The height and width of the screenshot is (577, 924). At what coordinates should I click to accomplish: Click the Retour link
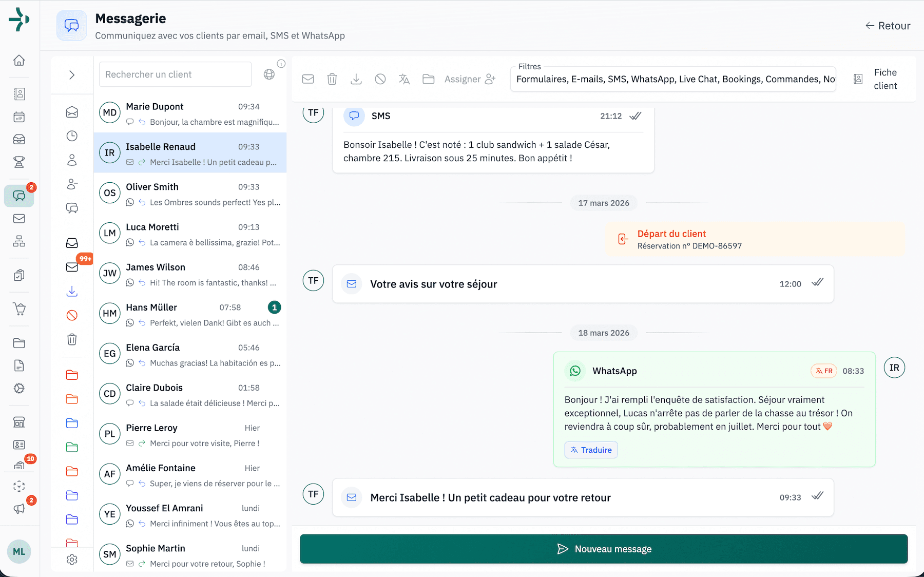pos(888,25)
